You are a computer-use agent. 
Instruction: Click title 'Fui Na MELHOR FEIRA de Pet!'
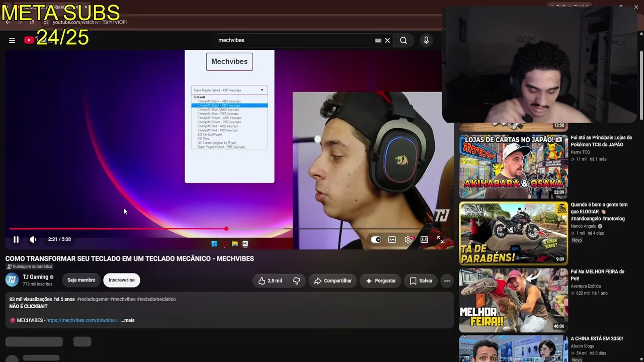597,275
